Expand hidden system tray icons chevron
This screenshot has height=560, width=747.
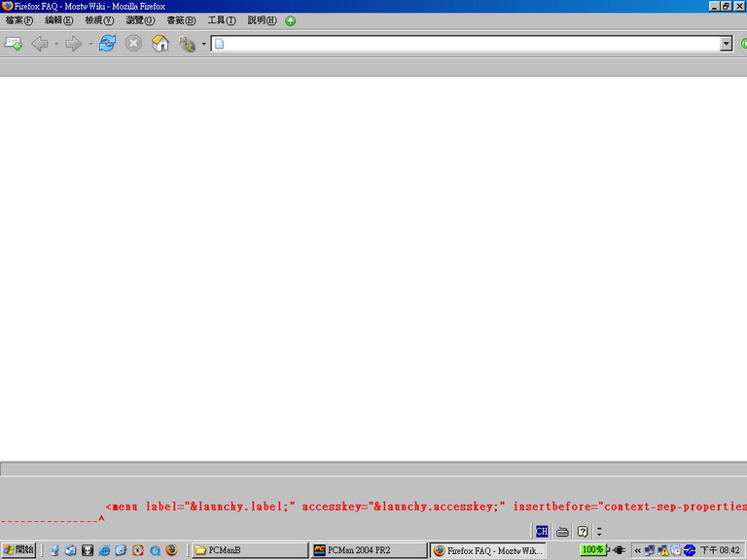tap(638, 549)
